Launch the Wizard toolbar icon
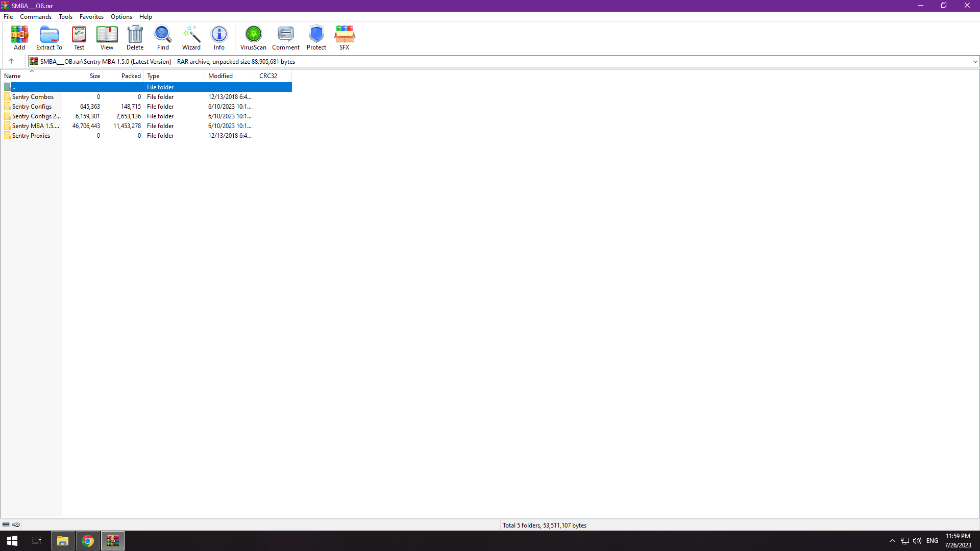This screenshot has height=551, width=980. point(191,38)
